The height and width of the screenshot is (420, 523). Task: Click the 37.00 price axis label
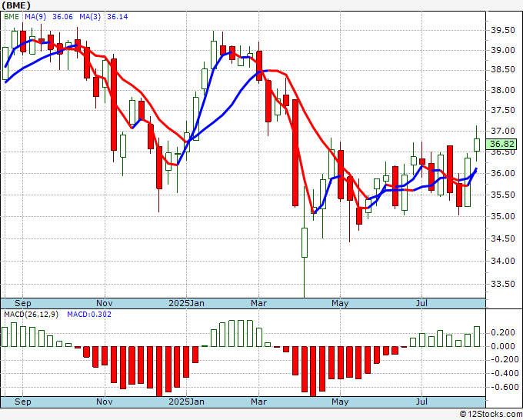click(503, 131)
